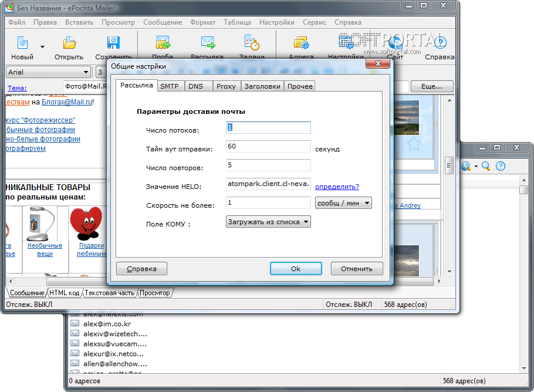Click the Справка help toolbar icon
The width and height of the screenshot is (534, 392).
440,43
